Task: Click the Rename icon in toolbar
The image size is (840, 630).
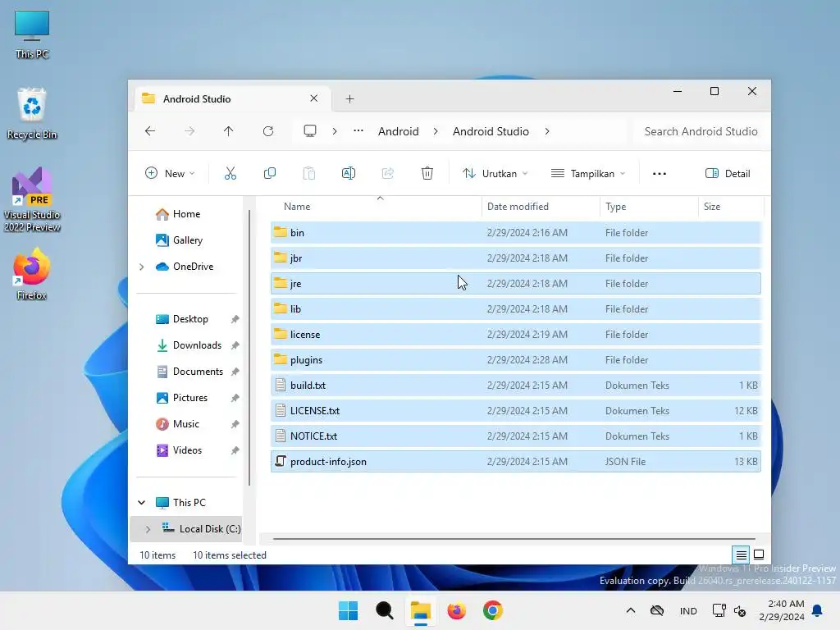Action: click(x=348, y=174)
